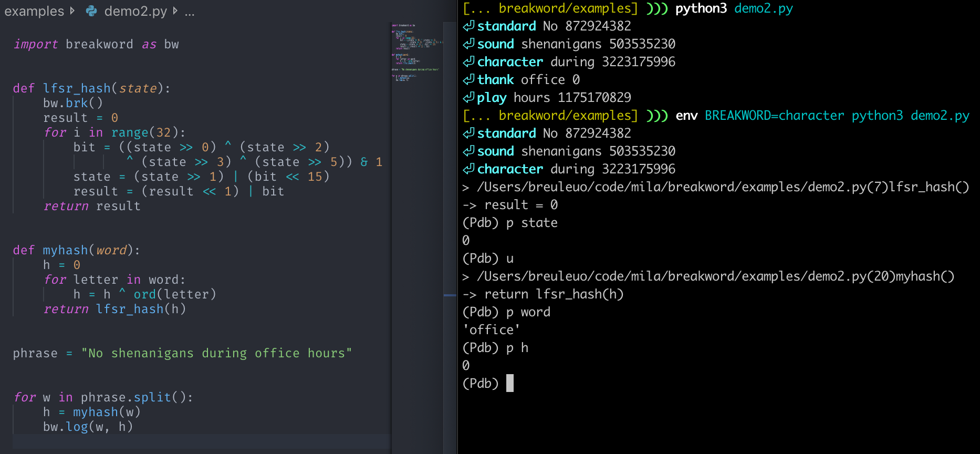
Task: Click the '->' arrow before 'return lfsr_hash(h)' in terminal
Action: coord(469,294)
